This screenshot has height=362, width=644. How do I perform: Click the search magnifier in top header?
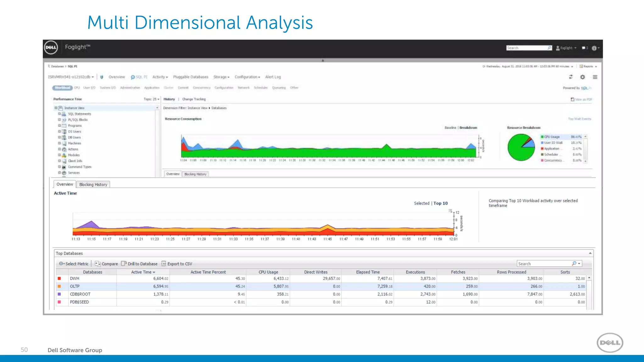pos(549,48)
